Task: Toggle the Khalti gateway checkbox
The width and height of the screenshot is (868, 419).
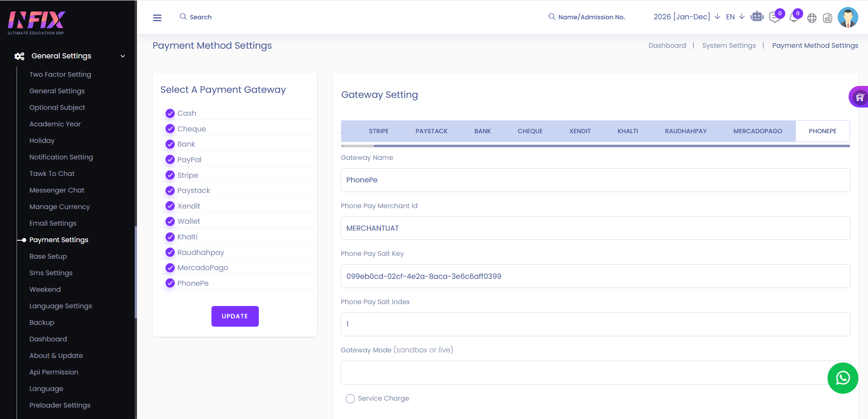Action: pyautogui.click(x=170, y=237)
